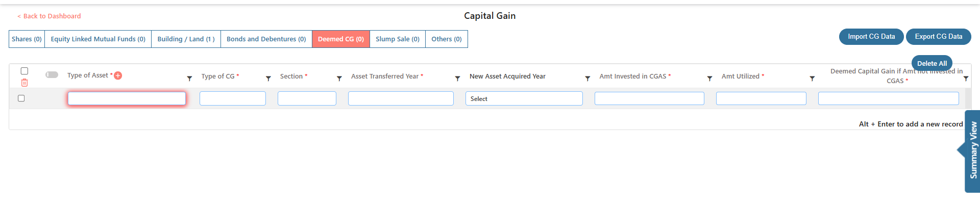980x205 pixels.
Task: Focus the Amt Utilized input field
Action: [x=761, y=98]
